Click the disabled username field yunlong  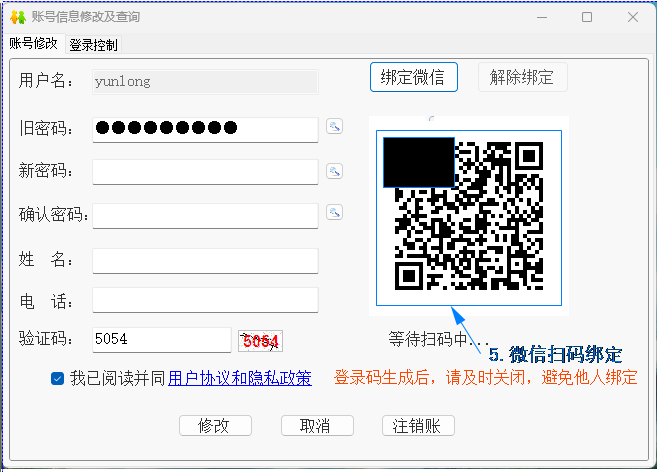click(205, 82)
